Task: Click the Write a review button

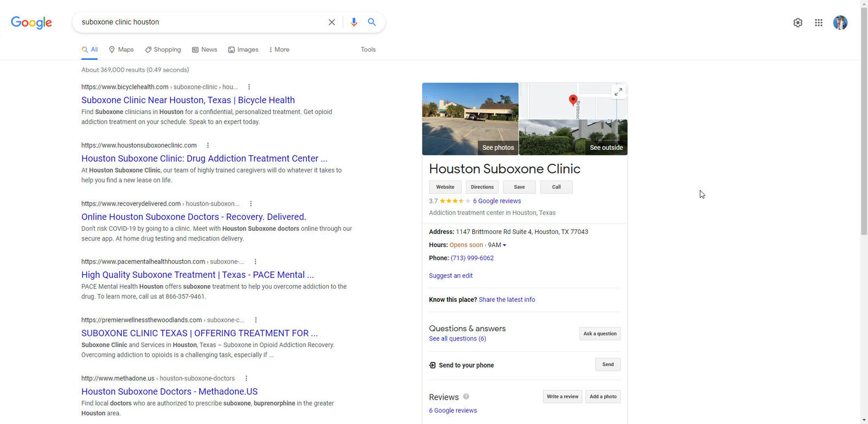Action: coord(563,396)
